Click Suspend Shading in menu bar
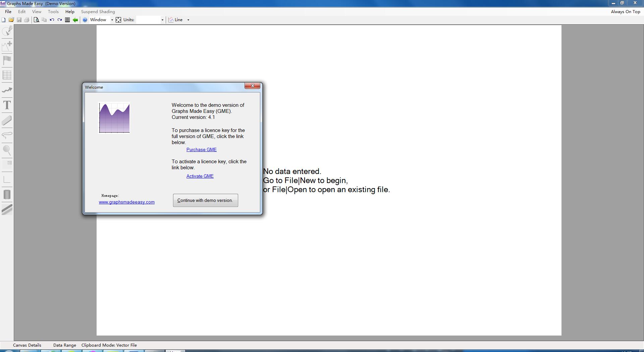This screenshot has width=644, height=352. point(98,11)
